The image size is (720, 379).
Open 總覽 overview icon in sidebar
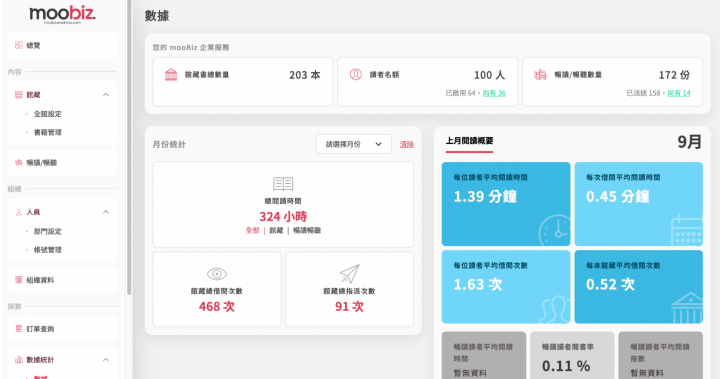click(x=19, y=45)
